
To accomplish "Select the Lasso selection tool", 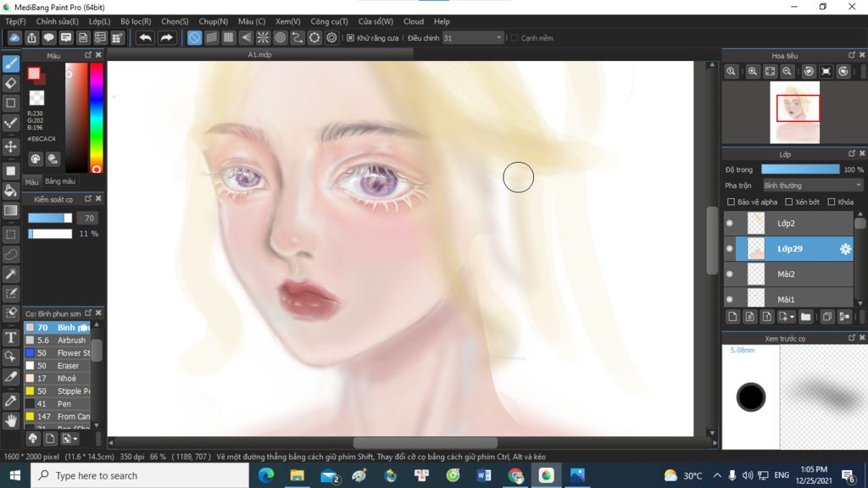I will coord(10,254).
